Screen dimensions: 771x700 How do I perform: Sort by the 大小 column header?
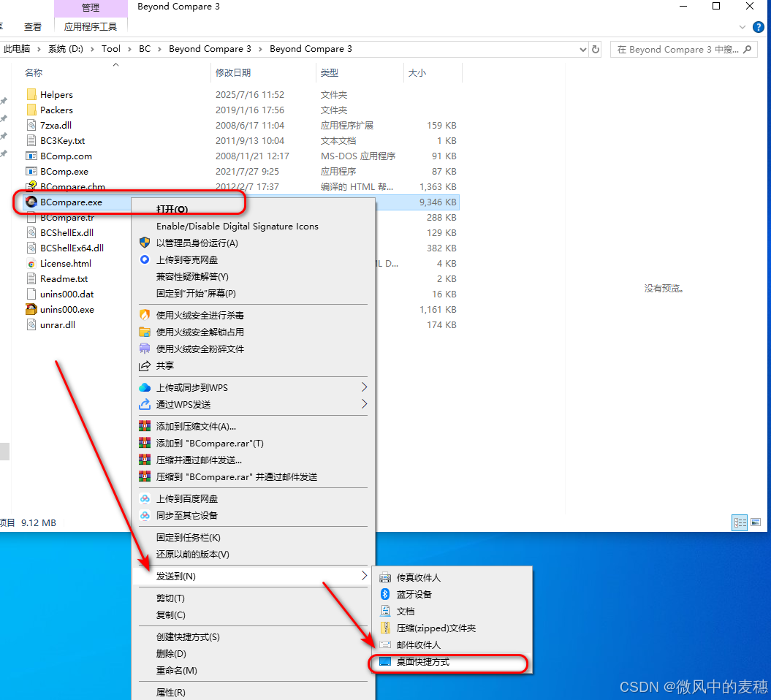coord(433,73)
